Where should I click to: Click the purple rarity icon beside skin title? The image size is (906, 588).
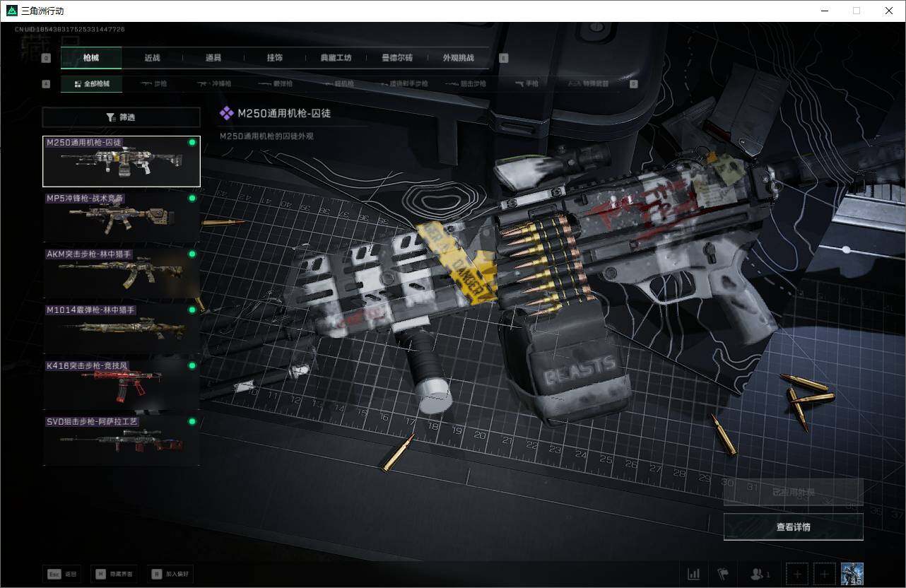226,113
